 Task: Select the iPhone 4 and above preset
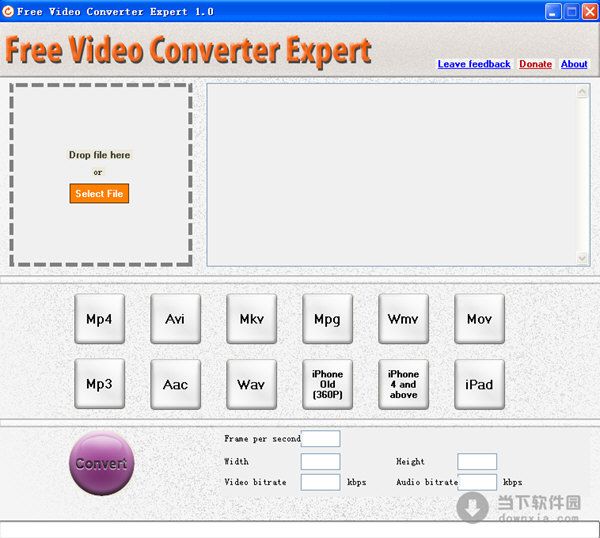tap(403, 384)
